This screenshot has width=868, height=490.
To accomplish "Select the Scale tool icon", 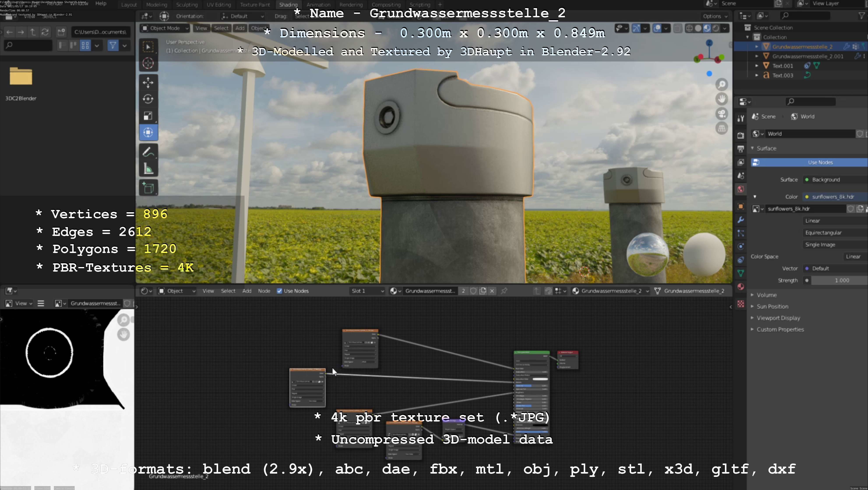I will [x=148, y=116].
